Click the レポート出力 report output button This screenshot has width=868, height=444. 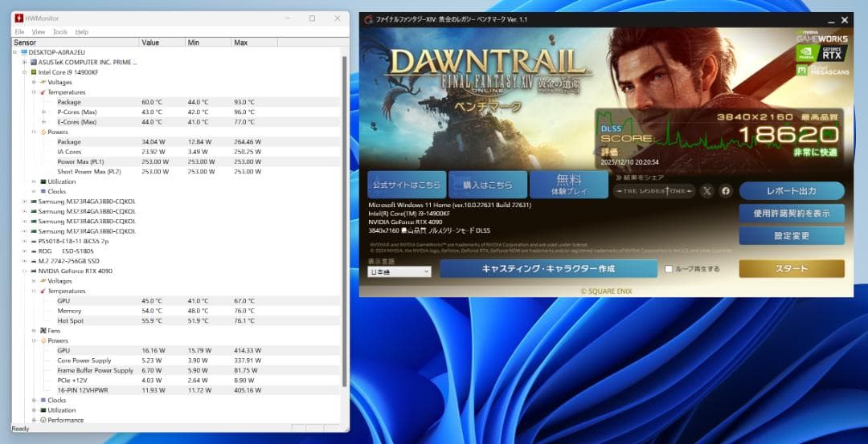(792, 191)
